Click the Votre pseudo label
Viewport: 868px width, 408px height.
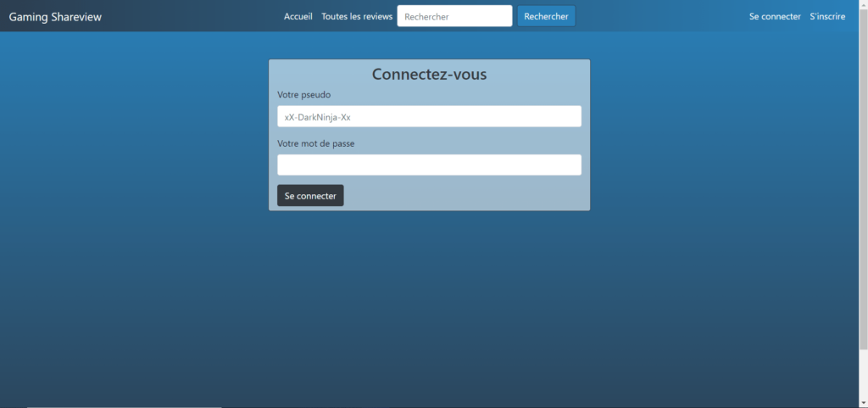click(x=303, y=94)
